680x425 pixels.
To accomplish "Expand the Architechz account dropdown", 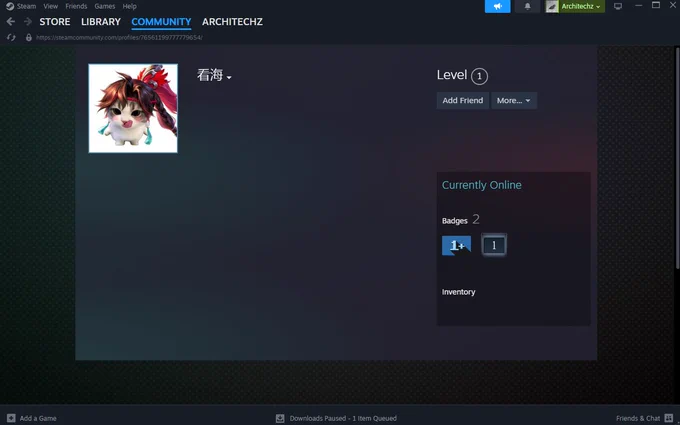I will [x=581, y=6].
